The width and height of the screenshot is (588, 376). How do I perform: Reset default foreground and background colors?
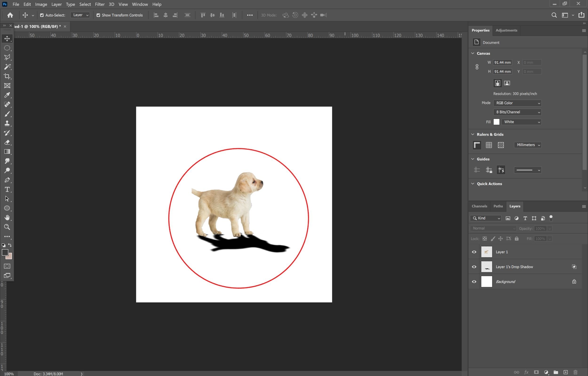[4, 245]
